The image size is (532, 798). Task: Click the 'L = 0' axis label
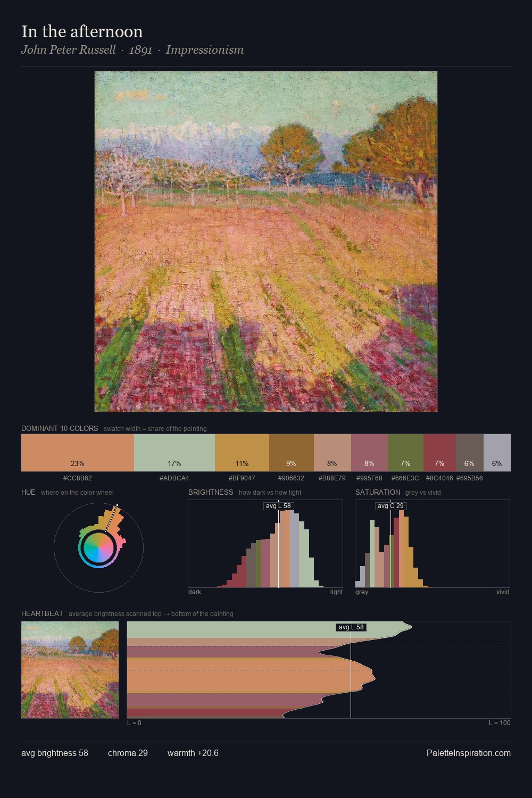pos(134,723)
